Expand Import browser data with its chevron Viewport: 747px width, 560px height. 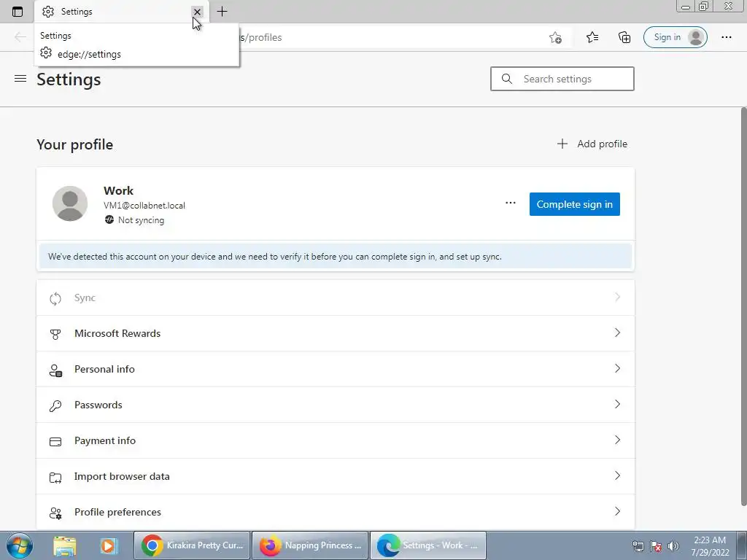pyautogui.click(x=617, y=475)
